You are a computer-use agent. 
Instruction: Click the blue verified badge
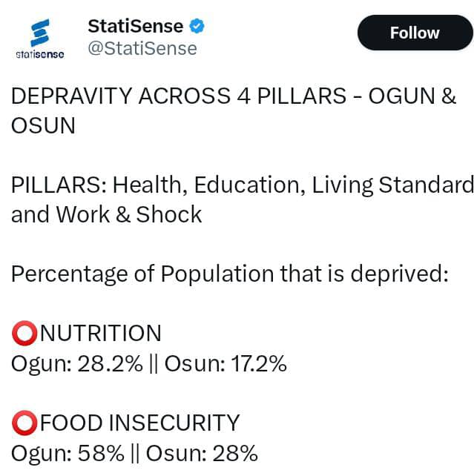click(197, 27)
